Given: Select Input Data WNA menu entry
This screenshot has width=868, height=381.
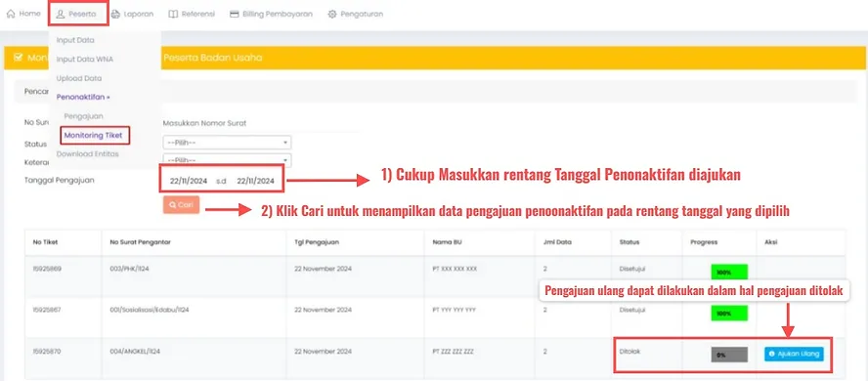Looking at the screenshot, I should (85, 60).
